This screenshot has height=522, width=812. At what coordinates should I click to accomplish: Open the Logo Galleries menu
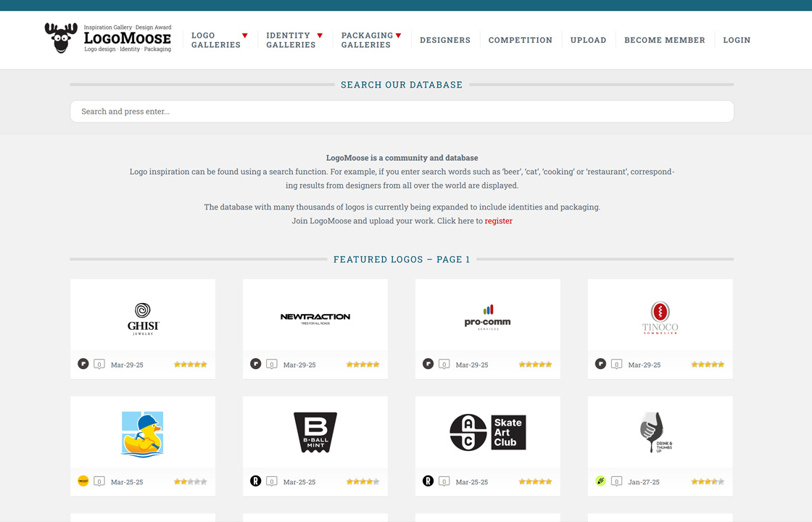click(x=216, y=40)
